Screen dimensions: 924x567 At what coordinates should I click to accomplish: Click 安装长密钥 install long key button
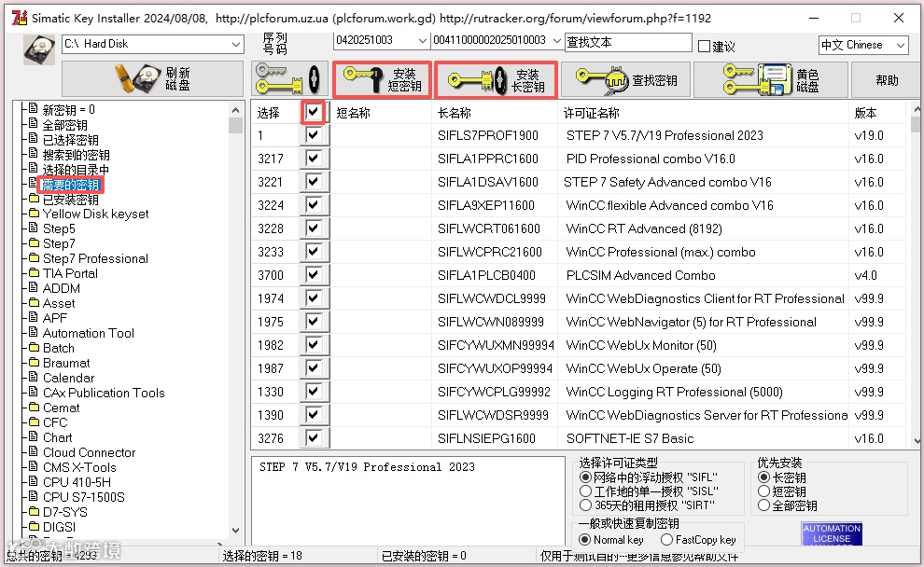point(496,79)
